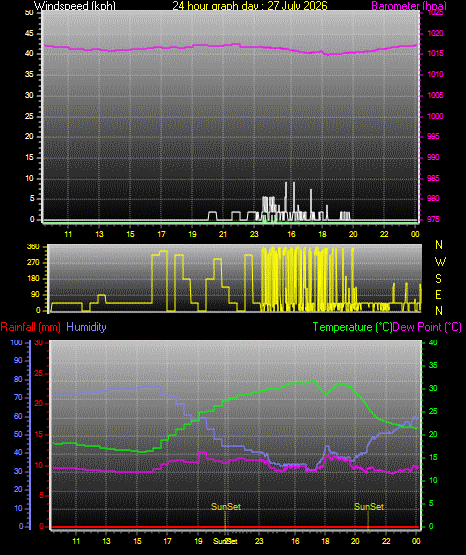Click hour 16 label under windspeed chart
The image size is (466, 555).
(x=291, y=234)
